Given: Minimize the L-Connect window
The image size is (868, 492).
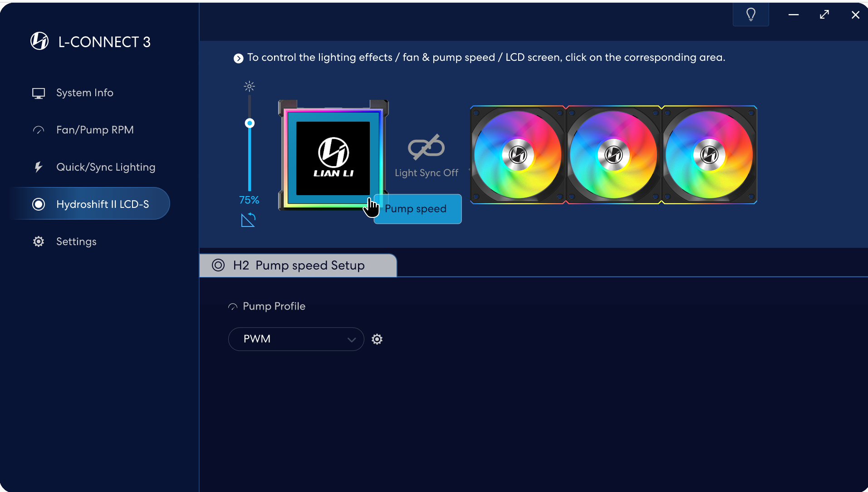Looking at the screenshot, I should 794,15.
